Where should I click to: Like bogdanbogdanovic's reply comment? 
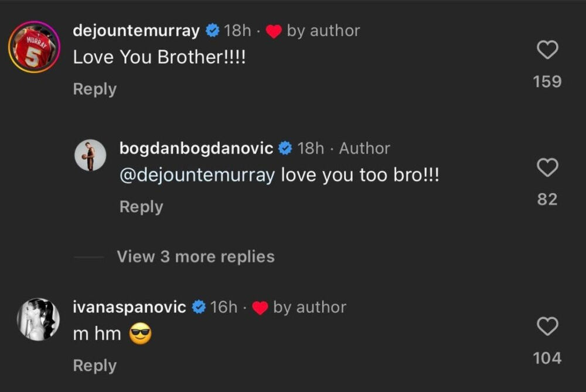(x=547, y=169)
